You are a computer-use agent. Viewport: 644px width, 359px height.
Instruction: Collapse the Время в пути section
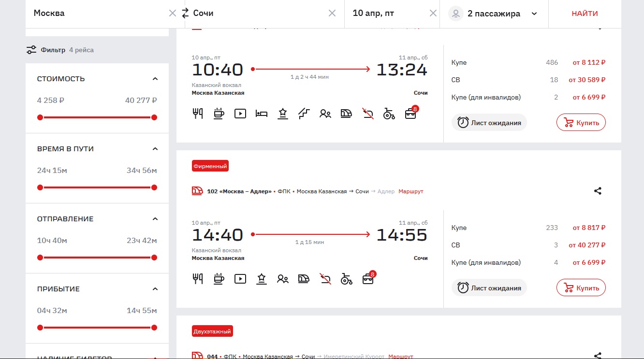click(x=155, y=149)
